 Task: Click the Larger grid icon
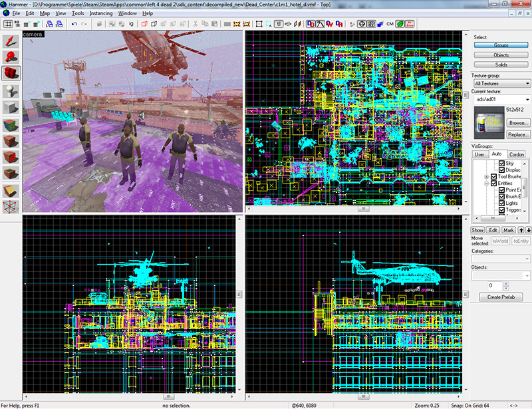coord(36,24)
